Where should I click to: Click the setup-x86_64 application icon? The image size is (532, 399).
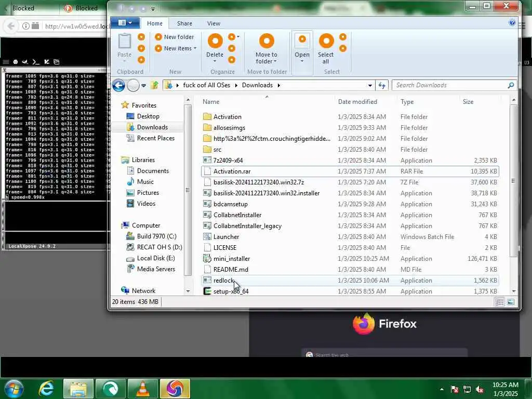pyautogui.click(x=207, y=291)
